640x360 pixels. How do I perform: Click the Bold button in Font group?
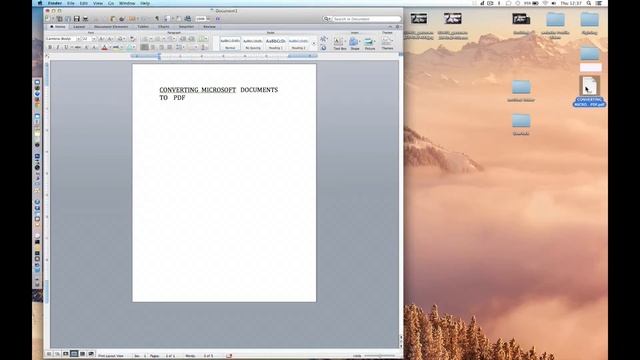(50, 47)
